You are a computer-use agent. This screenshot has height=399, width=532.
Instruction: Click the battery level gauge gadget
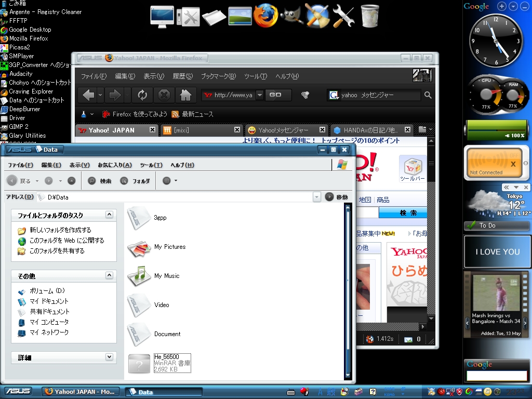click(497, 130)
